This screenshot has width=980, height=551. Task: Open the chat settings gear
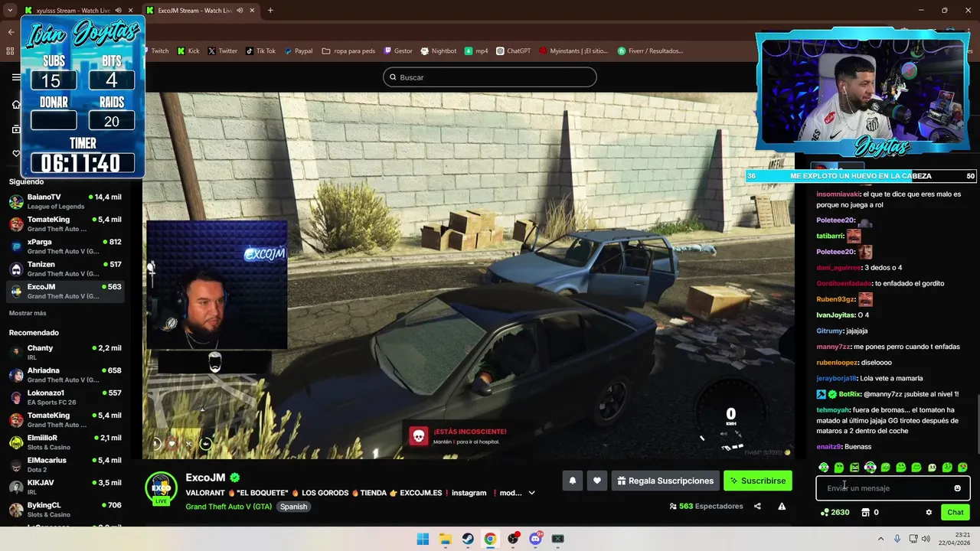pos(929,512)
